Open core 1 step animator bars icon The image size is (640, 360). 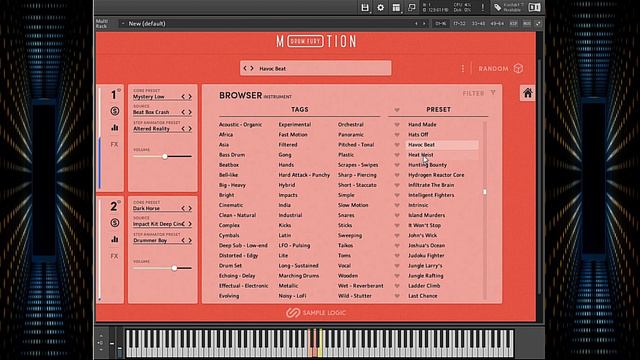click(115, 128)
